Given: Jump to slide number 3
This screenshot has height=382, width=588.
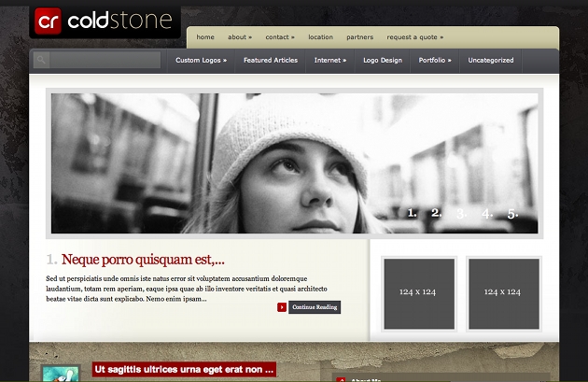Looking at the screenshot, I should 461,214.
